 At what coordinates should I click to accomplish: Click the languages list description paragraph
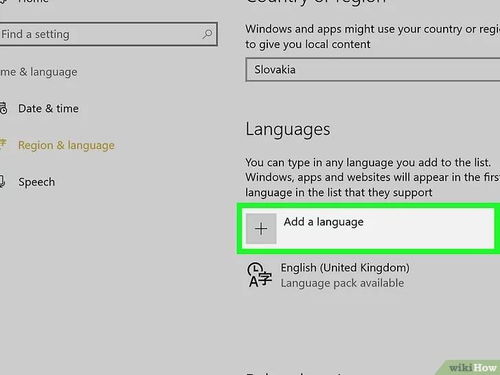click(373, 177)
